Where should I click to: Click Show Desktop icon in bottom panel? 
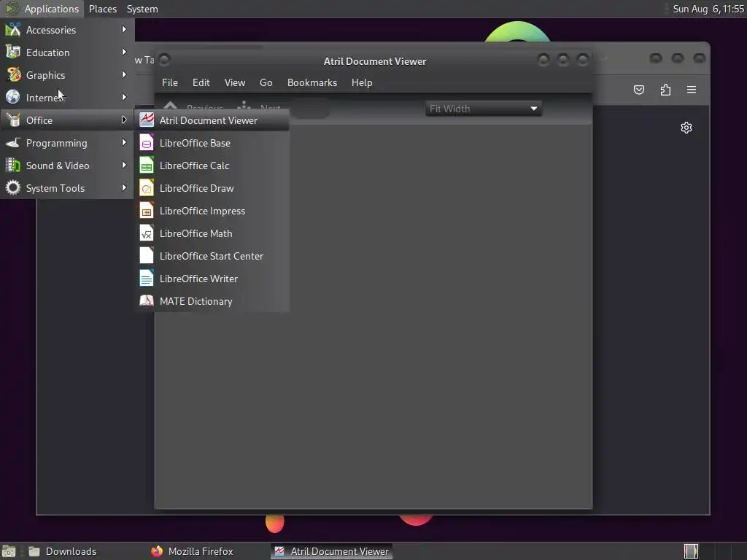9,551
